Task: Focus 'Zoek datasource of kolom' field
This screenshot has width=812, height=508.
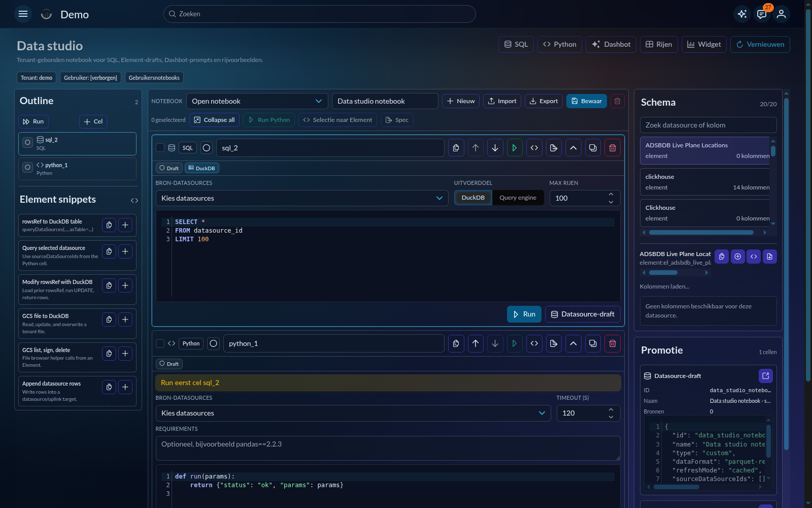Action: [708, 125]
